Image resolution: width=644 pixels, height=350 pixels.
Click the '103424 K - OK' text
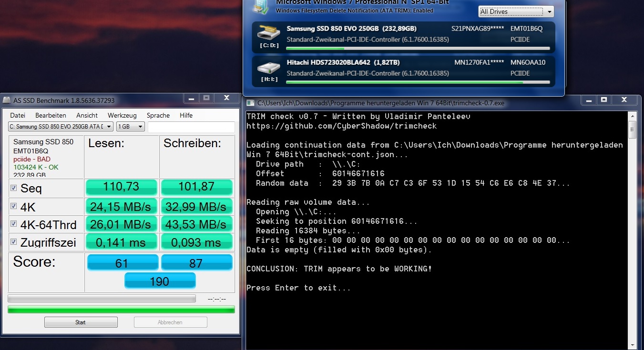(36, 167)
